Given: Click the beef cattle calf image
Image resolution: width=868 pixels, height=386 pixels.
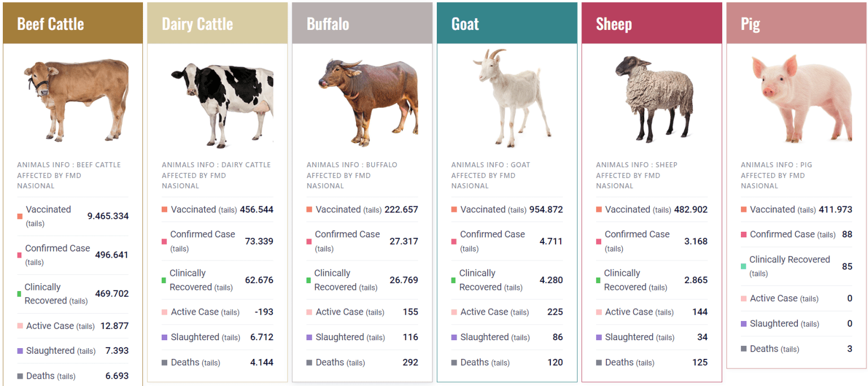Looking at the screenshot, I should (x=76, y=99).
